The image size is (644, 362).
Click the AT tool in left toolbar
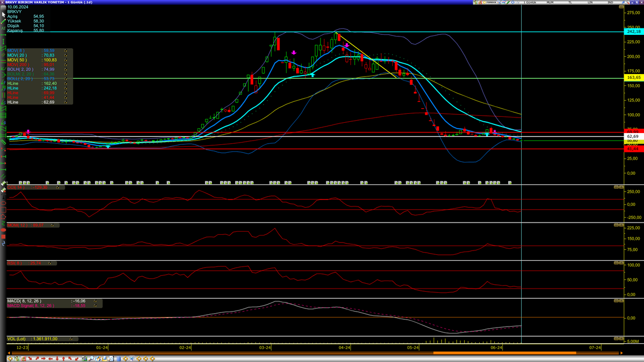3,28
